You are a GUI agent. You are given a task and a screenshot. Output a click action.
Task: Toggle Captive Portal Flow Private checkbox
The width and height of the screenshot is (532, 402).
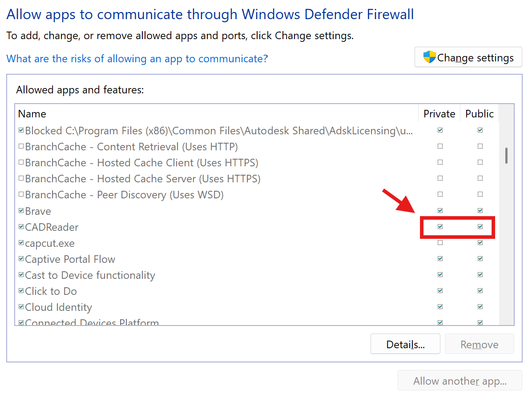pos(440,259)
